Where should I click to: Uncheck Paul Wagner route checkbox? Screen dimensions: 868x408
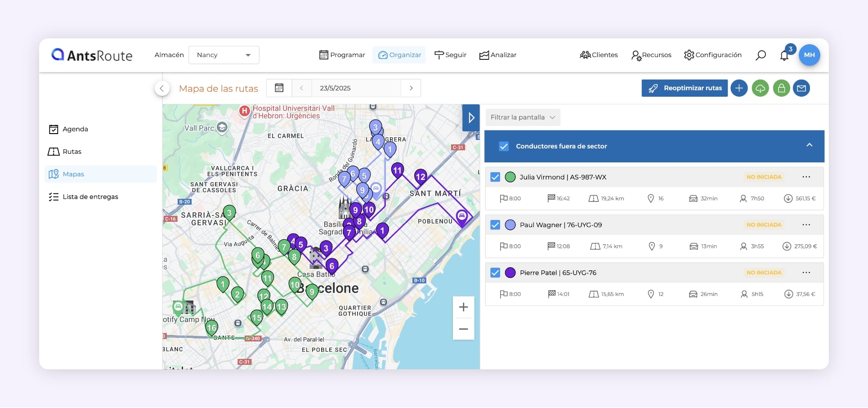pyautogui.click(x=495, y=225)
